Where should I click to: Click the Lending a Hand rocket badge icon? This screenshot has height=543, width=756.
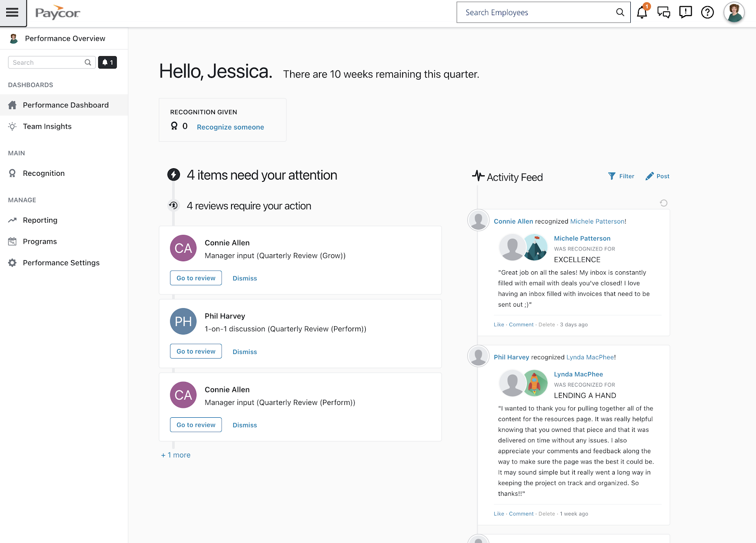pyautogui.click(x=535, y=383)
